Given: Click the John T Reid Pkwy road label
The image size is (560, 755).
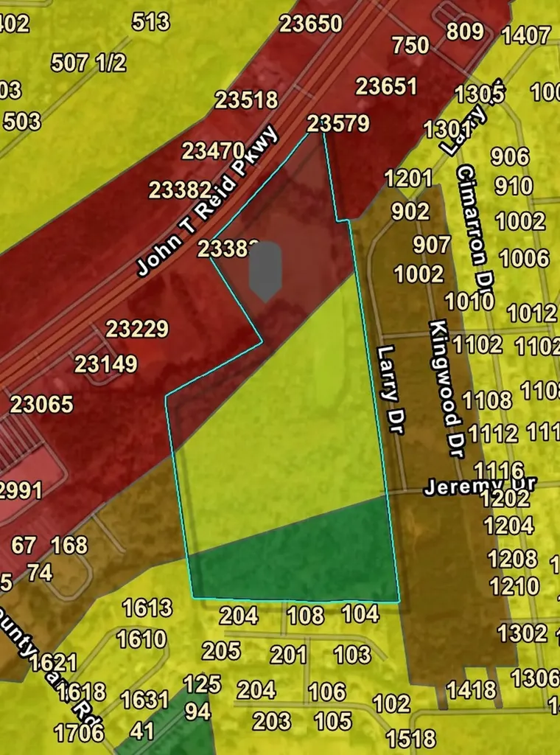Looking at the screenshot, I should (x=207, y=201).
